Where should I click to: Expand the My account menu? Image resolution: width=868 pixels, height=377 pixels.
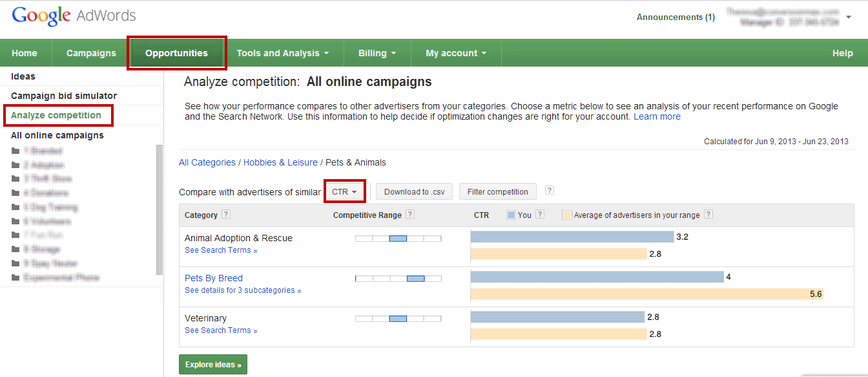click(x=456, y=53)
